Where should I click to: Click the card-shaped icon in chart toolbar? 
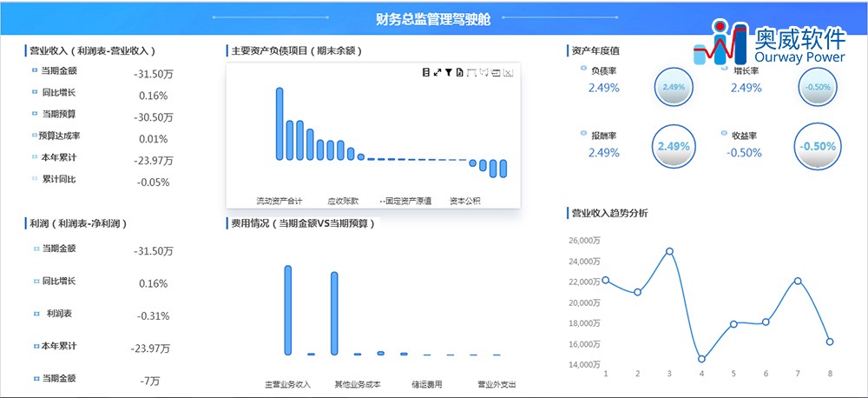click(x=496, y=73)
